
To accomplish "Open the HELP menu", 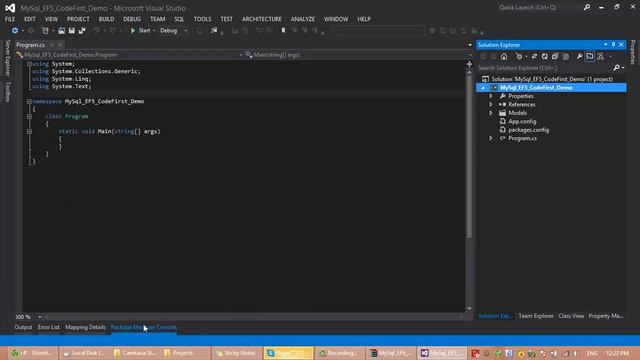I will coord(364,19).
